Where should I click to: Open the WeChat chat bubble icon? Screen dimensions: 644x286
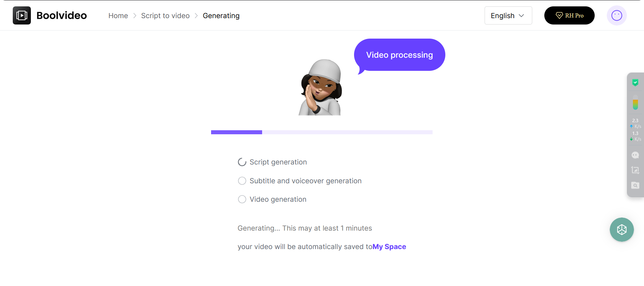coord(635,155)
